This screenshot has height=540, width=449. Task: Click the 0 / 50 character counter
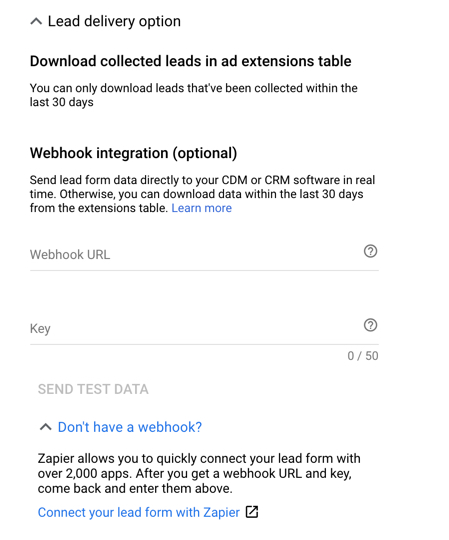(x=363, y=356)
